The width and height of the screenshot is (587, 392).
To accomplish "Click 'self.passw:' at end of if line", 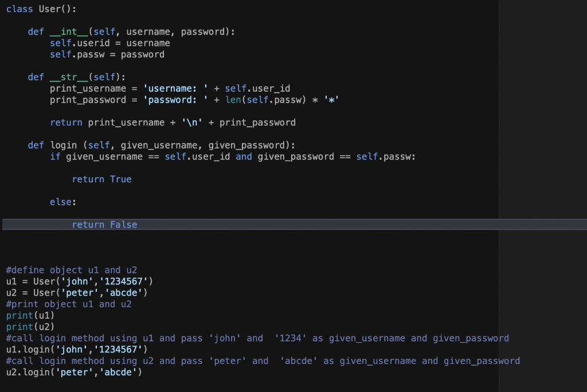I will click(386, 156).
